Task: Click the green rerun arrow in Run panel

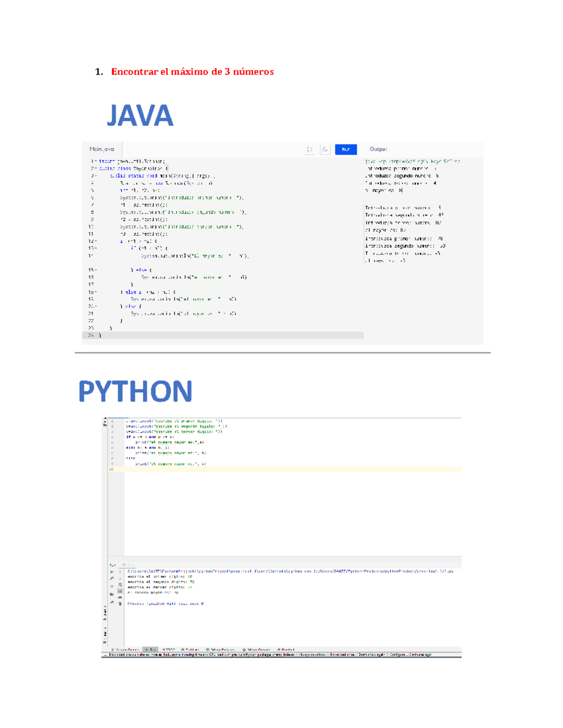Action: click(112, 572)
